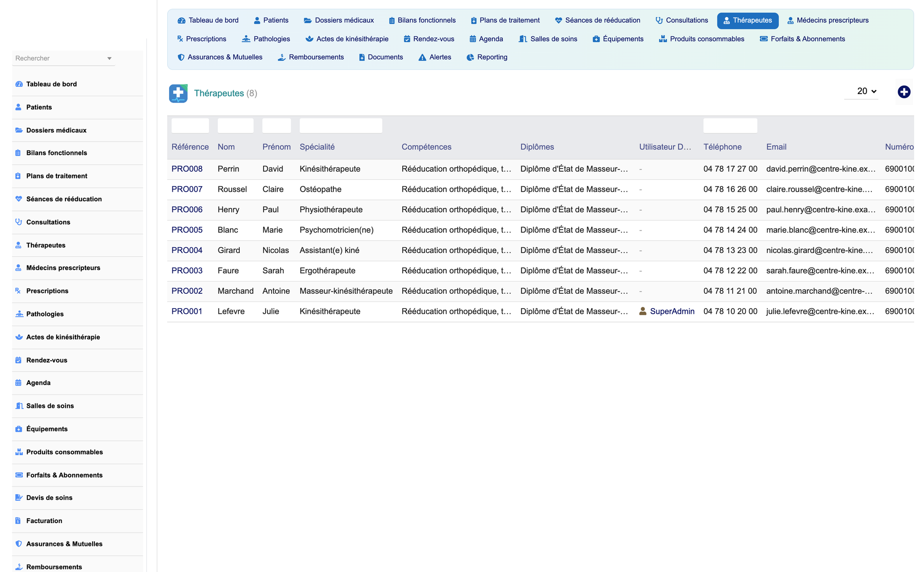This screenshot has width=924, height=572.
Task: Click the Dossiers médicaux sidebar folder icon
Action: (x=19, y=130)
